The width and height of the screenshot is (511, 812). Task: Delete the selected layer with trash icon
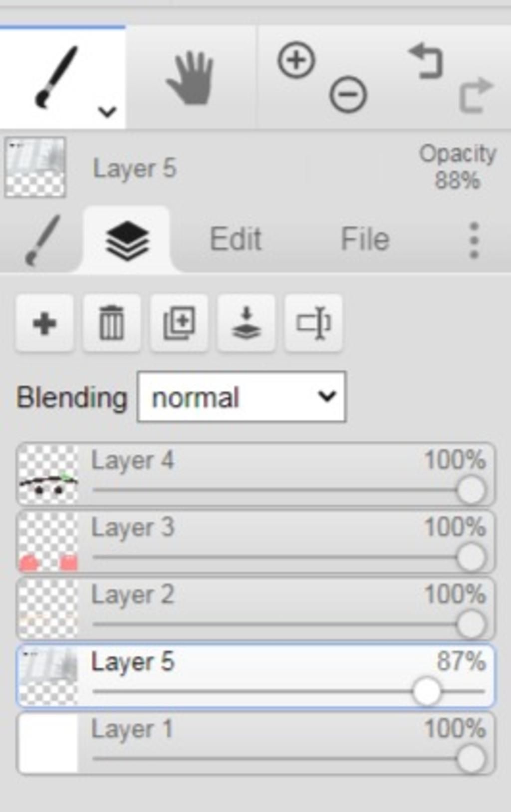point(111,323)
